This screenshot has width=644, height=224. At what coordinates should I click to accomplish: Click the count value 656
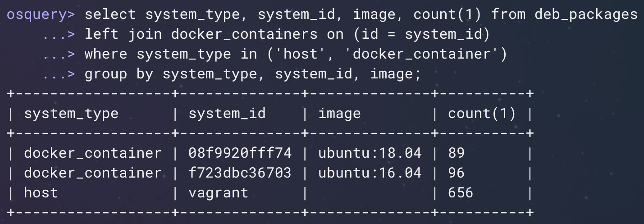pos(461,193)
